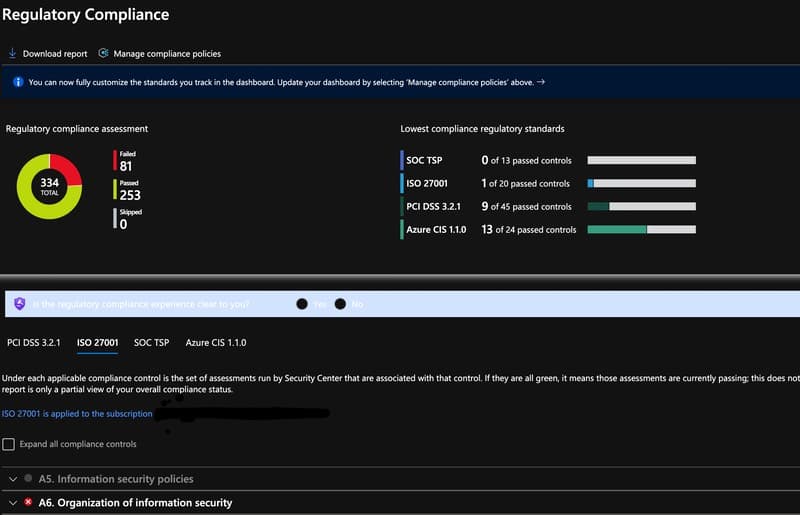Click 'Lowest compliance regulatory standards' heading
Viewport: 800px width, 515px height.
482,129
